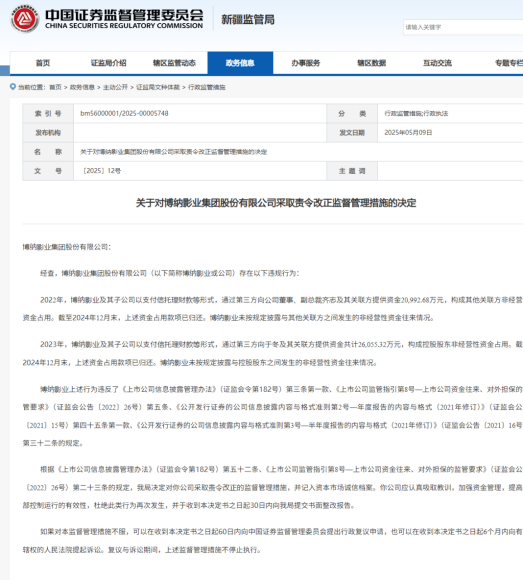Image resolution: width=524 pixels, height=580 pixels.
Task: Click the index number bm56000001/2025-00005748
Action: 124,114
